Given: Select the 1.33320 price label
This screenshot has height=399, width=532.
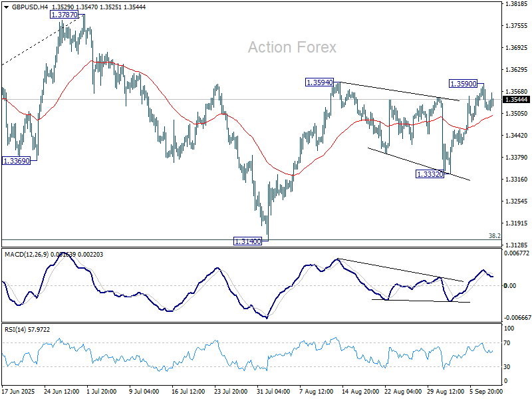Looking at the screenshot, I should point(430,174).
